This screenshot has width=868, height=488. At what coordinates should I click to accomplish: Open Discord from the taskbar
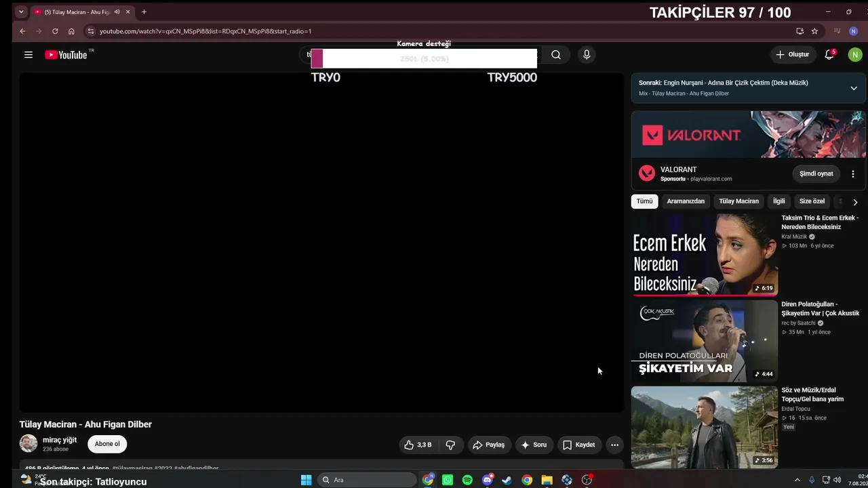pos(488,480)
